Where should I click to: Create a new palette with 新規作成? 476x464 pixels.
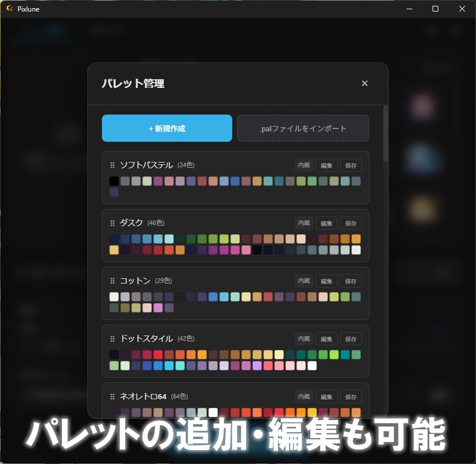click(x=167, y=128)
